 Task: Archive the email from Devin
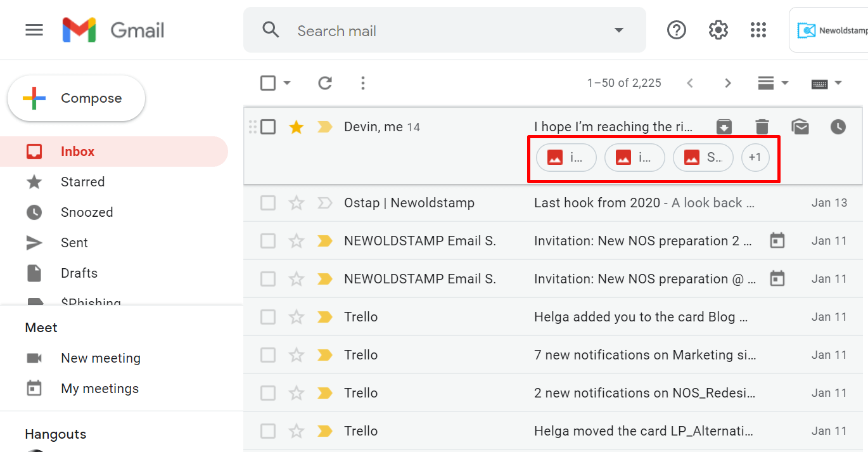pyautogui.click(x=724, y=127)
